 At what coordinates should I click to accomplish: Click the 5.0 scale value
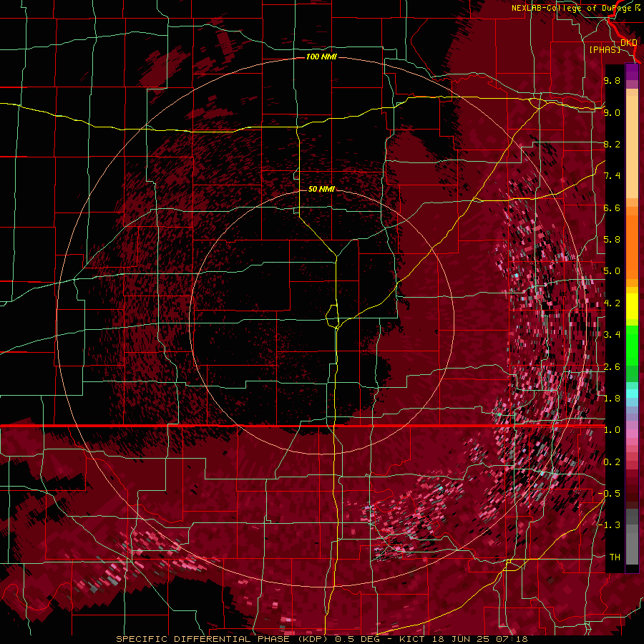pos(612,271)
